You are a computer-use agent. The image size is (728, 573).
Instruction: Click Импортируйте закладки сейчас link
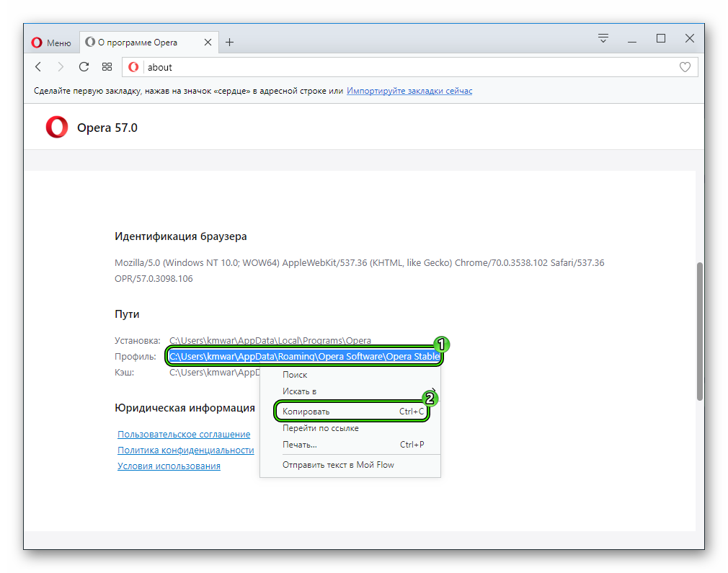point(409,91)
